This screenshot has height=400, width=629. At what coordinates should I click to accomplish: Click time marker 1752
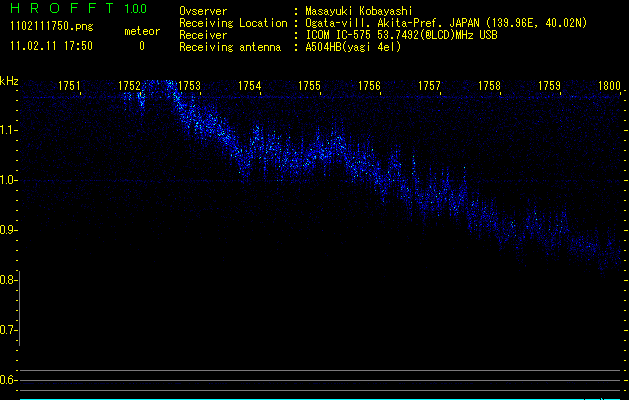click(130, 86)
